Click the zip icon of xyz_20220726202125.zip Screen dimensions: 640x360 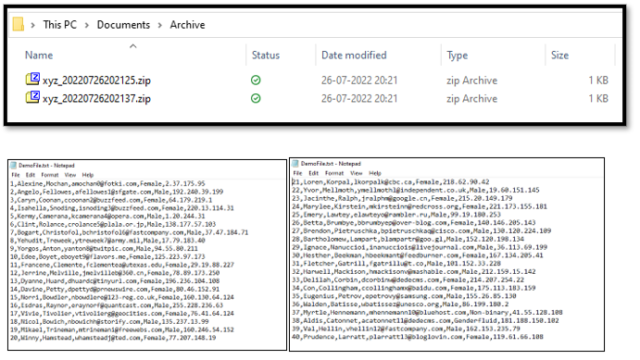[33, 79]
